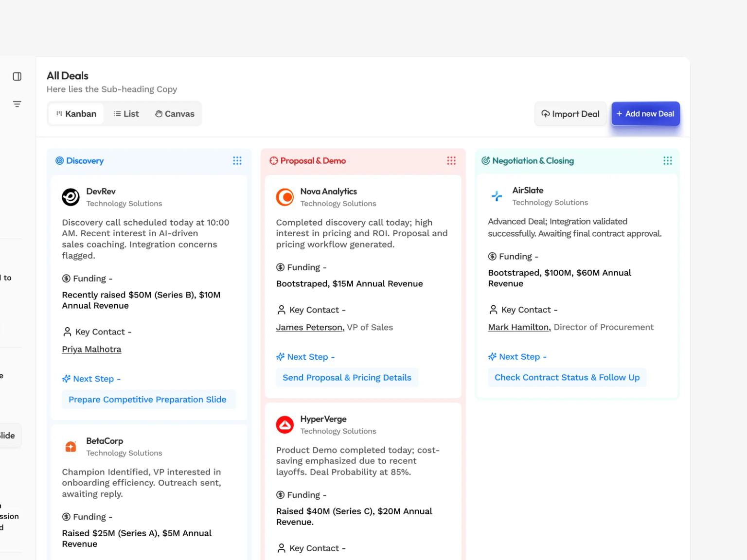Click the Negotiation & Closing column title
The image size is (747, 560).
click(533, 161)
